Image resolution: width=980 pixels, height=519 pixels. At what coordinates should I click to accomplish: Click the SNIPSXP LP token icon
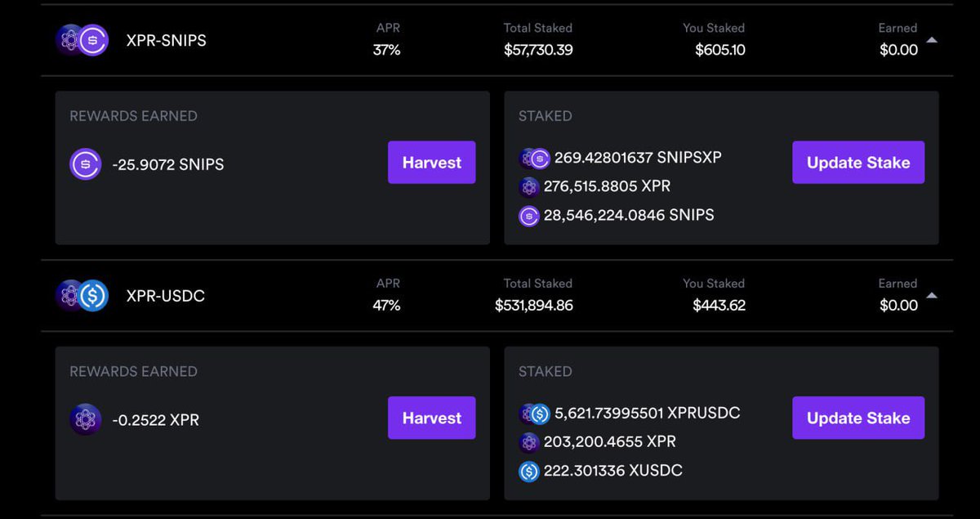tap(534, 158)
